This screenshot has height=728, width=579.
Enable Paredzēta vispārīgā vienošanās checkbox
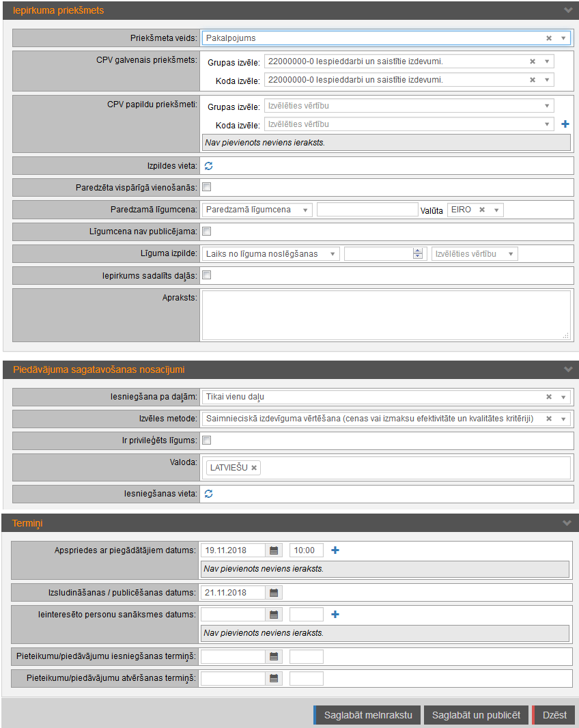pos(207,187)
